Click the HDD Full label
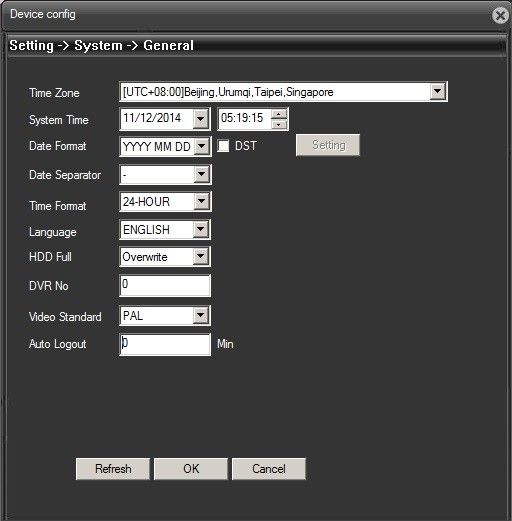Screen dimensions: 512x521 tap(50, 257)
